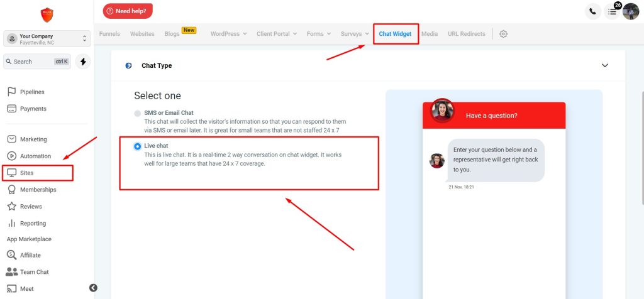
Task: Go to Automation in the sidebar
Action: coord(35,156)
